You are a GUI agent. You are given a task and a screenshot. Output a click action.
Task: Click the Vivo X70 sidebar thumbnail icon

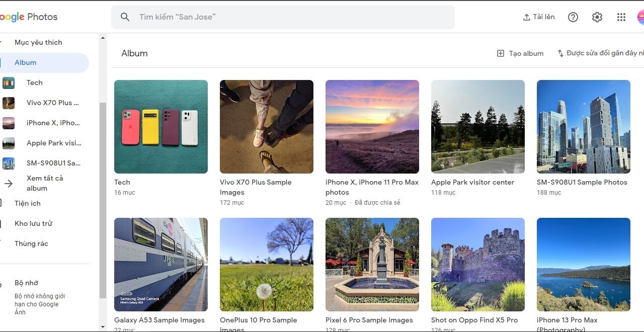pyautogui.click(x=9, y=103)
